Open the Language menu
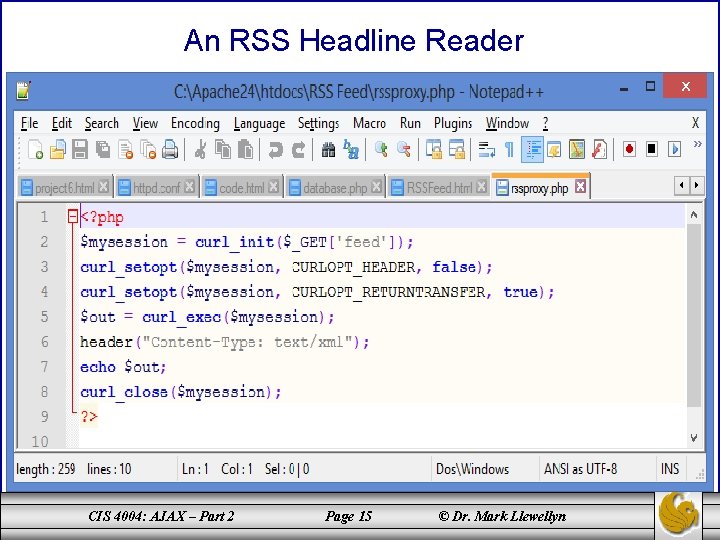 259,123
